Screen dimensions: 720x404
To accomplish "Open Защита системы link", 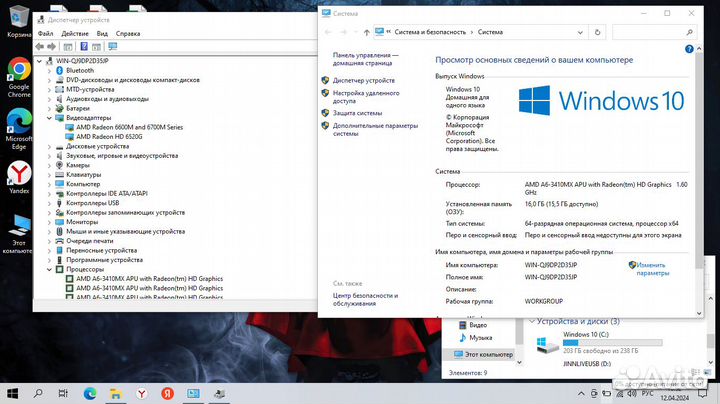I will [x=357, y=113].
